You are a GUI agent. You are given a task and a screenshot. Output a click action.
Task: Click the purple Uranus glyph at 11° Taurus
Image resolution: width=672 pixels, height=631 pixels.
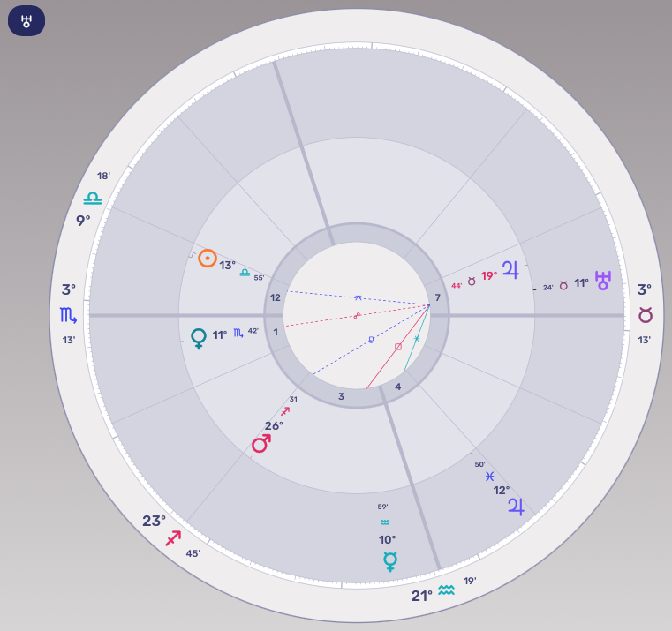(603, 281)
